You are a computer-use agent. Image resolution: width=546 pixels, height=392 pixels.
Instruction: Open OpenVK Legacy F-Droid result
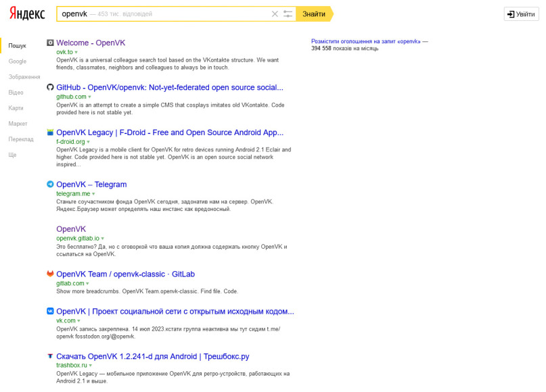170,132
